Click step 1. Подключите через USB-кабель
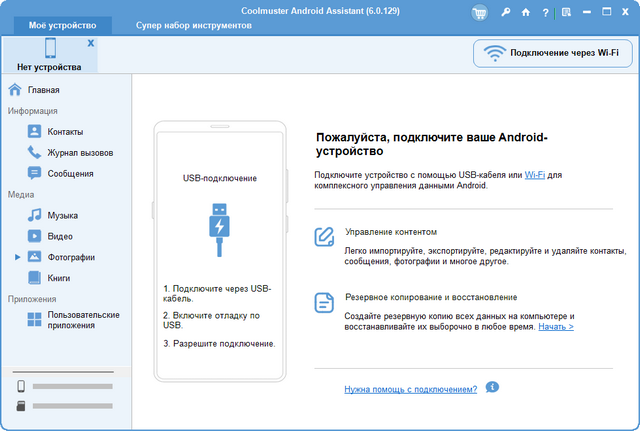Screen dimensions: 640x431 click(217, 293)
